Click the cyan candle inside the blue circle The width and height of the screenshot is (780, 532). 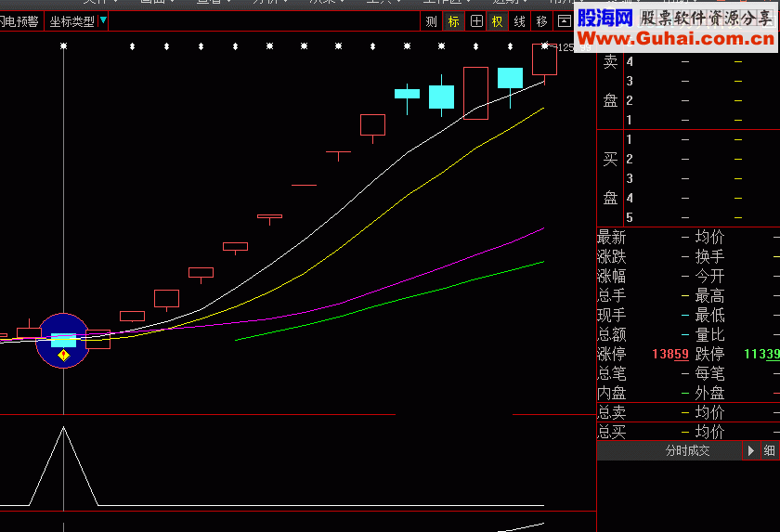click(x=64, y=340)
